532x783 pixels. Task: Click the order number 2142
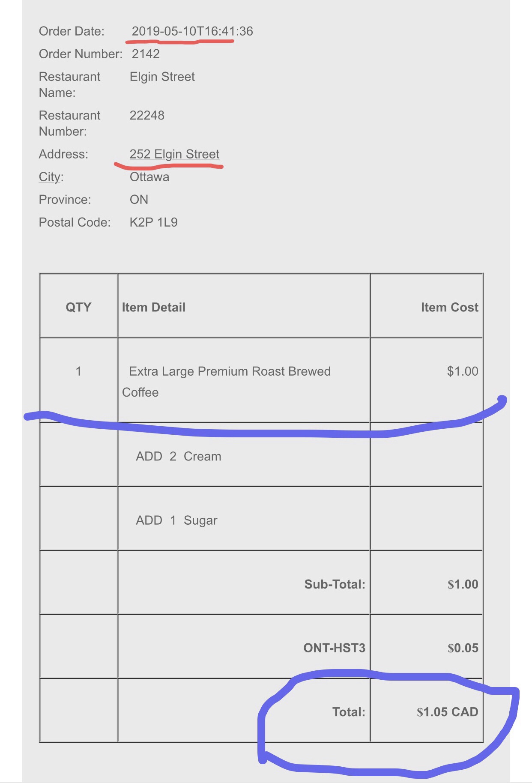point(146,54)
